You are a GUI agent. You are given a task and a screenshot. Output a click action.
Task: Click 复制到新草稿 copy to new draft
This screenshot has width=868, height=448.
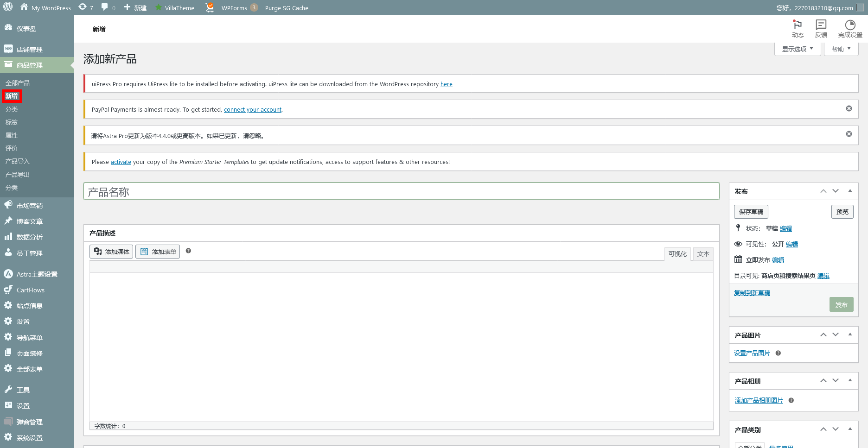752,293
